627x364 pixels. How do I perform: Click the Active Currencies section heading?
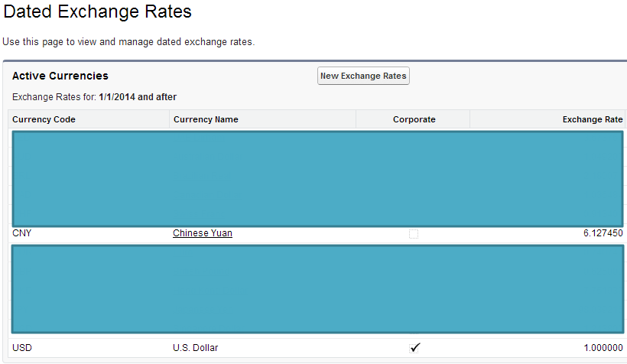[x=60, y=76]
